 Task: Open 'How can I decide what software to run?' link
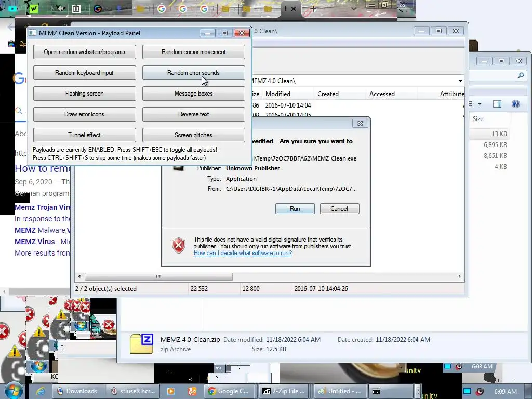click(x=243, y=253)
